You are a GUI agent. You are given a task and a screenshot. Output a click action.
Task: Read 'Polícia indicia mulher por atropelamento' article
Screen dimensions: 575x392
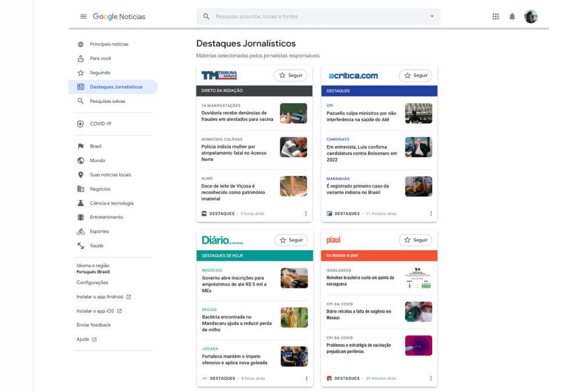pos(234,153)
